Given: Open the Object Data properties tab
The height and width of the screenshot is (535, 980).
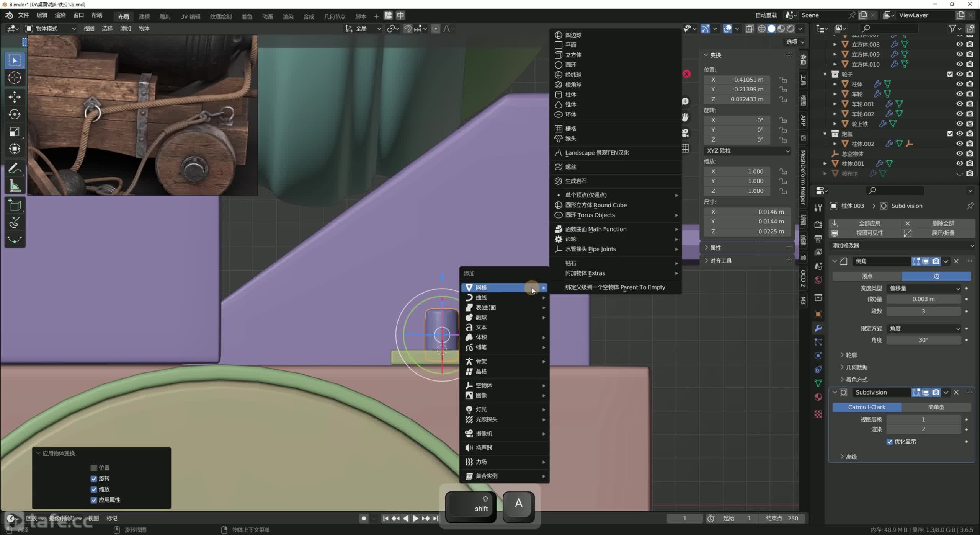Looking at the screenshot, I should pos(818,383).
